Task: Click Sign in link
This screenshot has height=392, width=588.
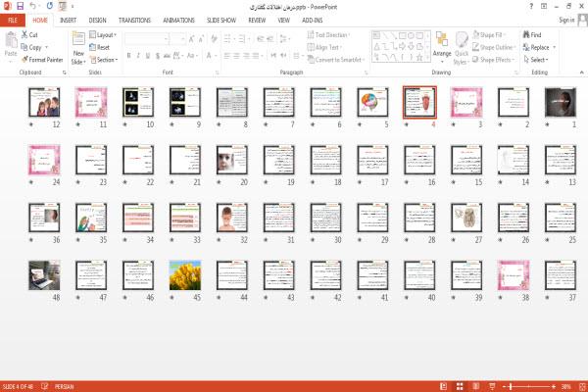Action: 566,21
